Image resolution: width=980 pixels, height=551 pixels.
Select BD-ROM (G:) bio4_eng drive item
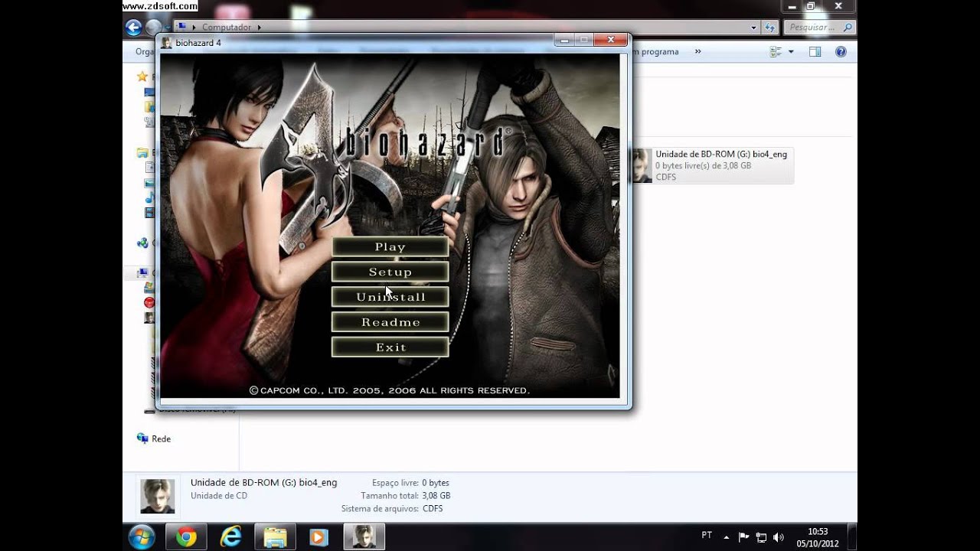click(x=711, y=166)
